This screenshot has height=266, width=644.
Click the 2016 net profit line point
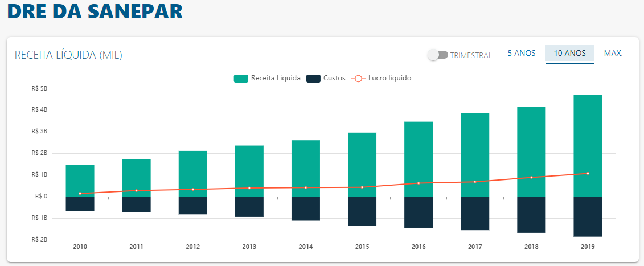pyautogui.click(x=419, y=183)
